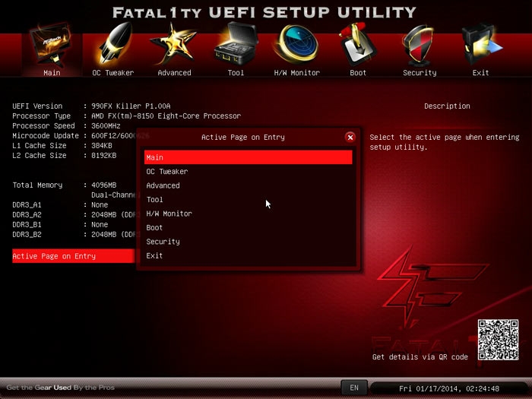Select OC Tweaker in the popup list
Screen dimensions: 532x399
pos(249,172)
